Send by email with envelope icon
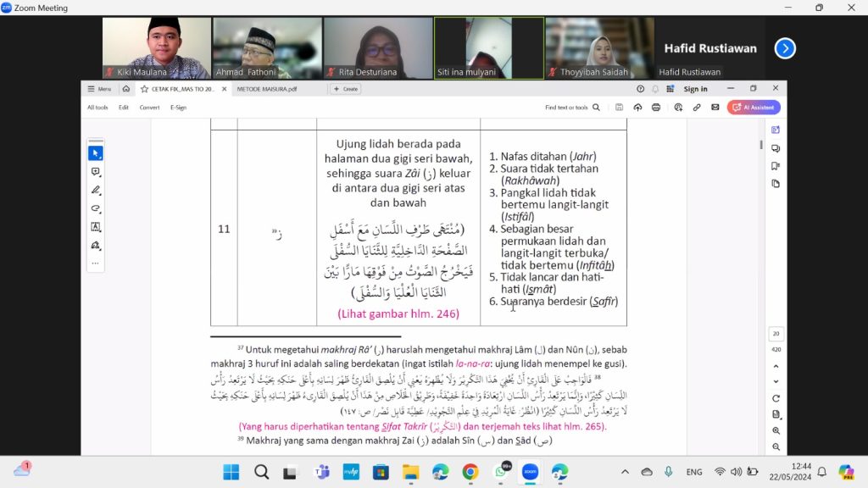 tap(715, 108)
